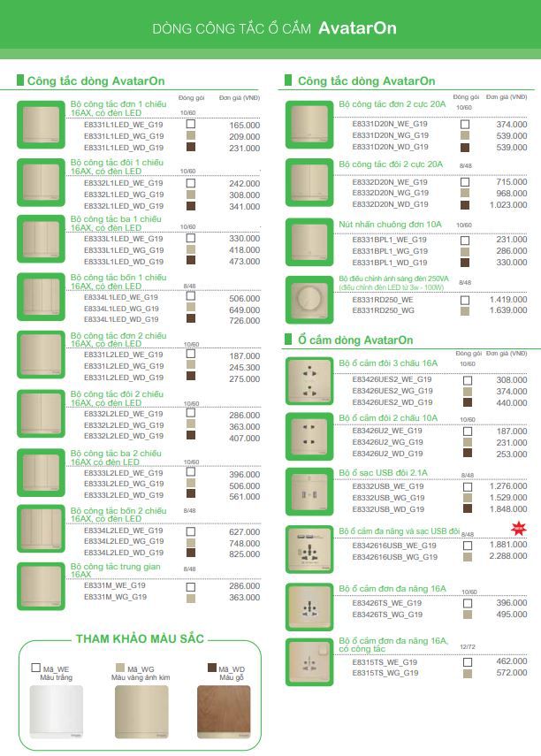This screenshot has height=756, width=541.
Task: Click the Ổ cắm dòng AvatarOn section heading
Action: pyautogui.click(x=354, y=340)
